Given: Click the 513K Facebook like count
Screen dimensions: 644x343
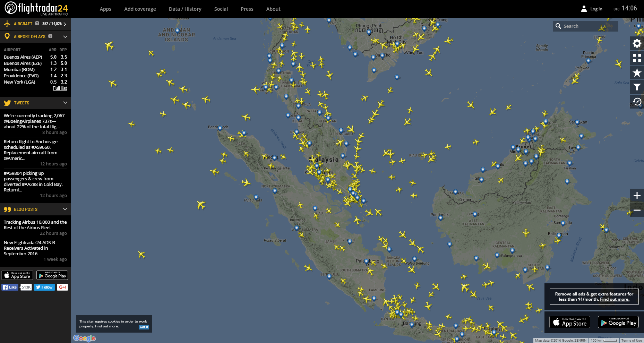Looking at the screenshot, I should click(x=26, y=287).
